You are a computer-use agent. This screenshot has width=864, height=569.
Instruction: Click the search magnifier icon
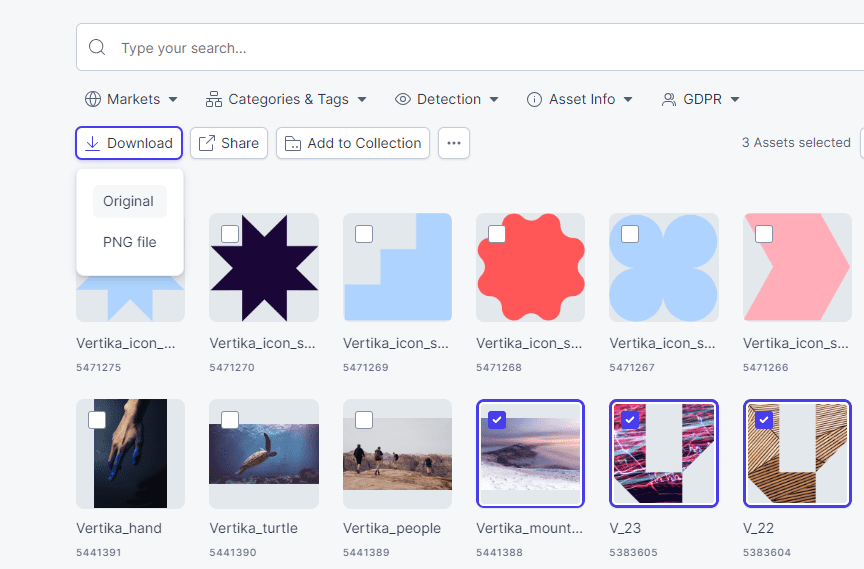[x=97, y=47]
